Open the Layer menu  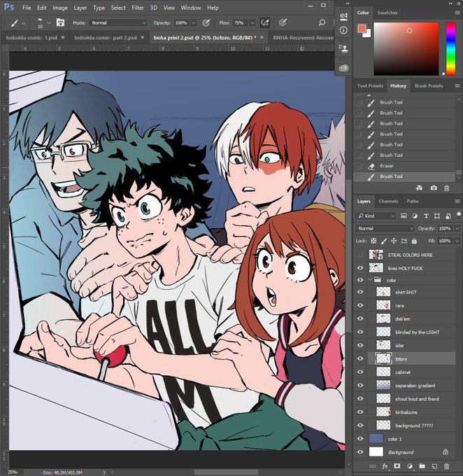pyautogui.click(x=80, y=8)
